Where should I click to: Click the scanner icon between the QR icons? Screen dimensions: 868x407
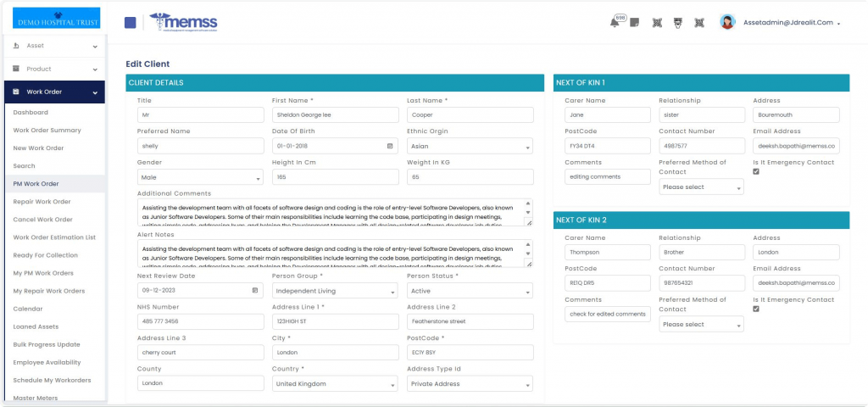[677, 23]
